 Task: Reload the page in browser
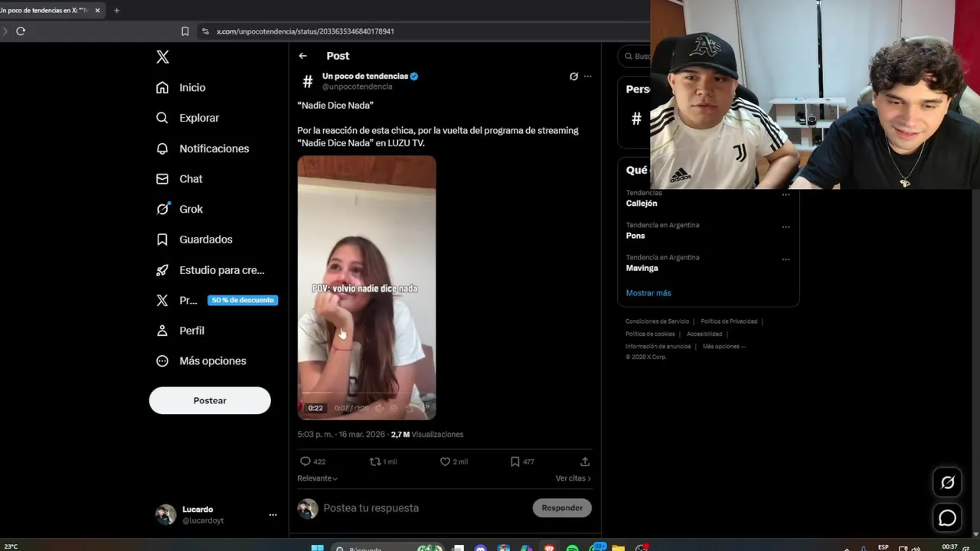pos(21,31)
